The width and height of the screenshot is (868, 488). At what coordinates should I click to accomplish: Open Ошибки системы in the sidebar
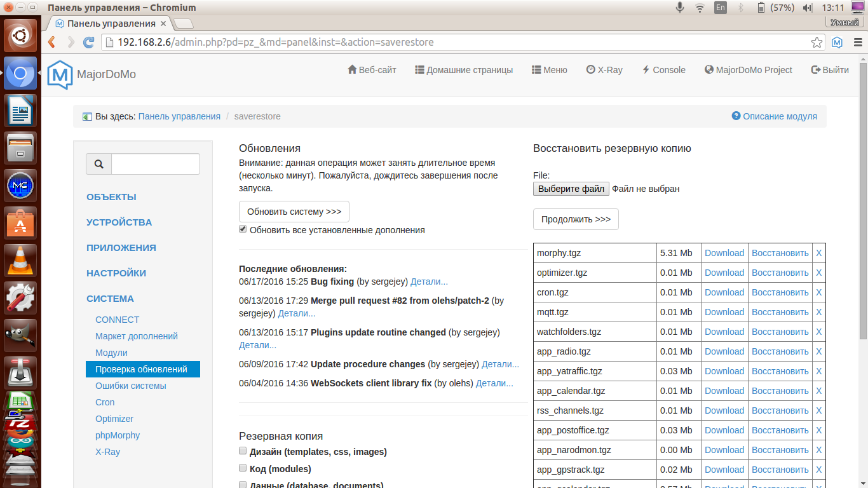(x=131, y=386)
